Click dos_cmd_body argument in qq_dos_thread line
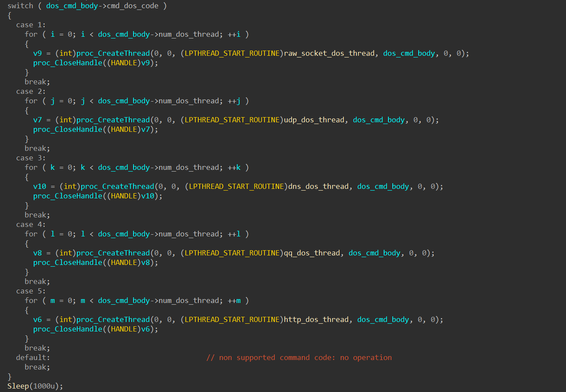The width and height of the screenshot is (566, 392). coord(374,253)
